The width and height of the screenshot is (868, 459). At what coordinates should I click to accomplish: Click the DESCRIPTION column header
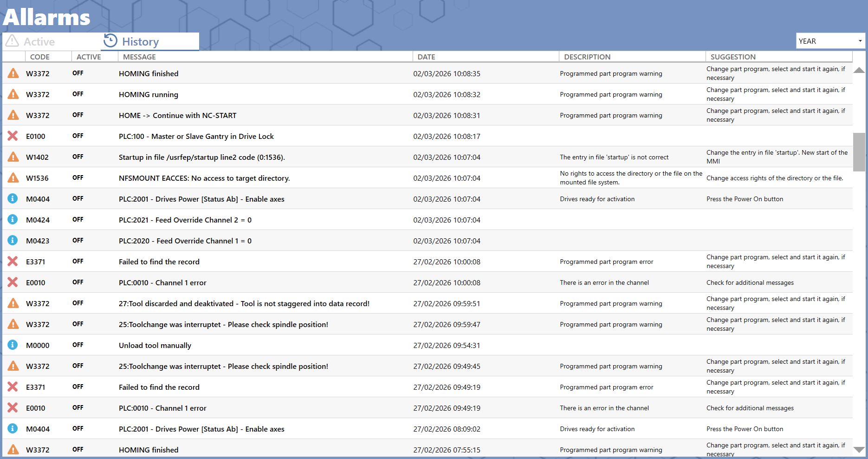pos(632,57)
